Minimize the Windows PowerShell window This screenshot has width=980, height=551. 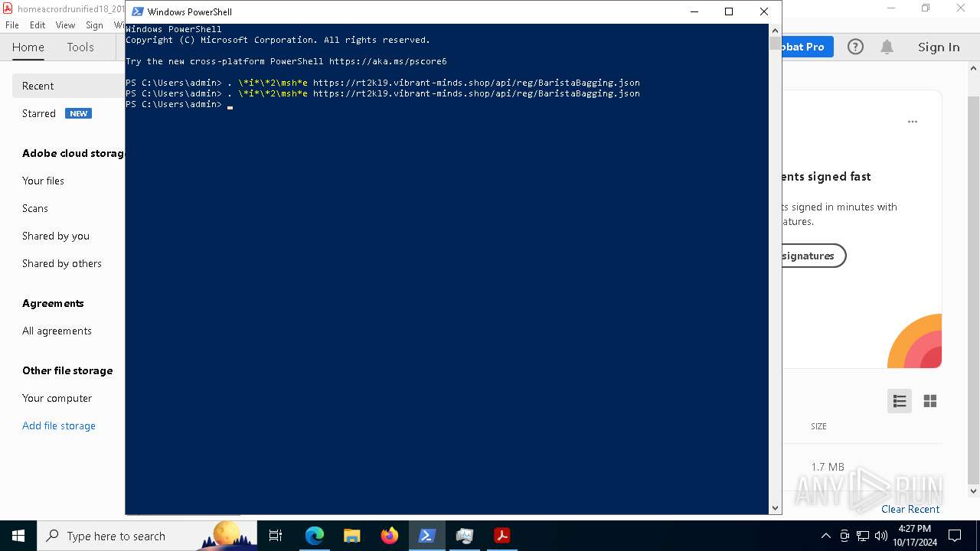(x=694, y=11)
